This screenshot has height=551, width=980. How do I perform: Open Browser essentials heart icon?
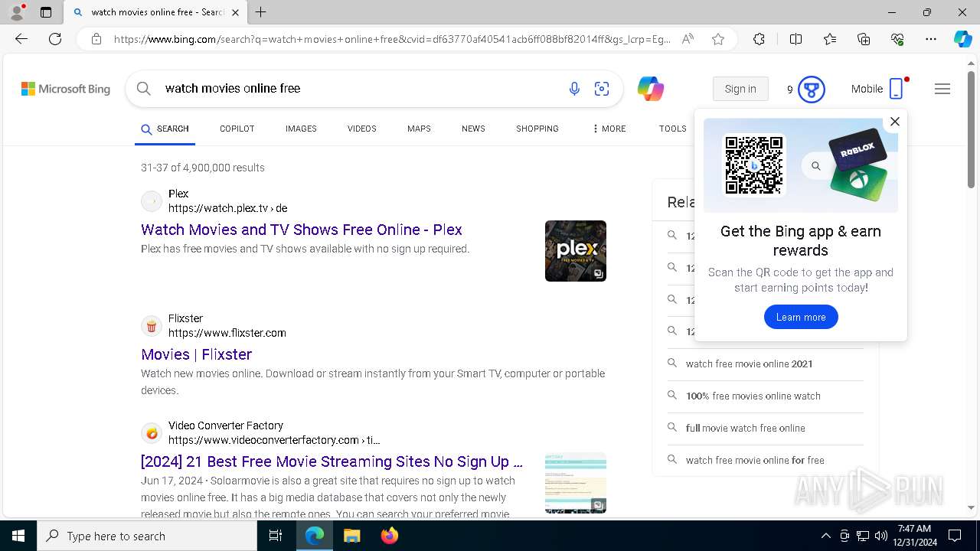tap(897, 39)
